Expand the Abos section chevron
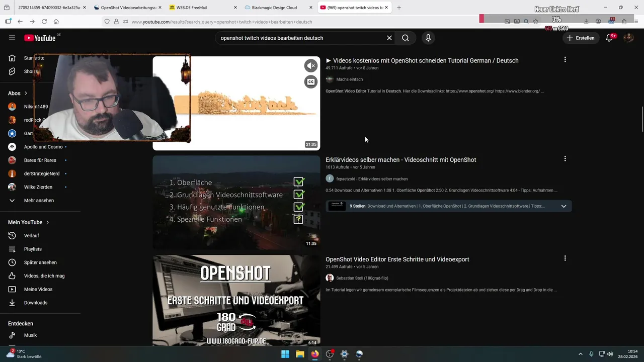Screen dimensions: 644x362 [26, 93]
